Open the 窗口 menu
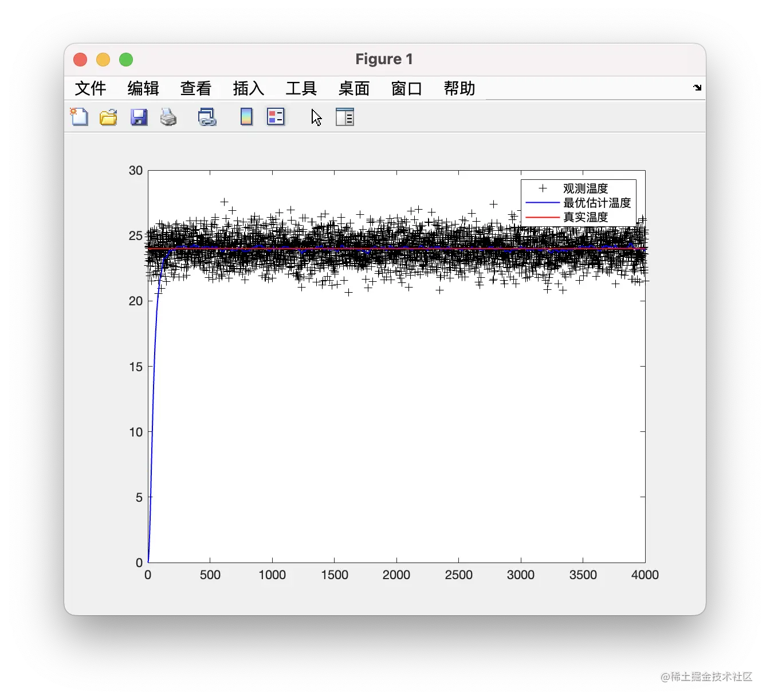 [x=406, y=88]
